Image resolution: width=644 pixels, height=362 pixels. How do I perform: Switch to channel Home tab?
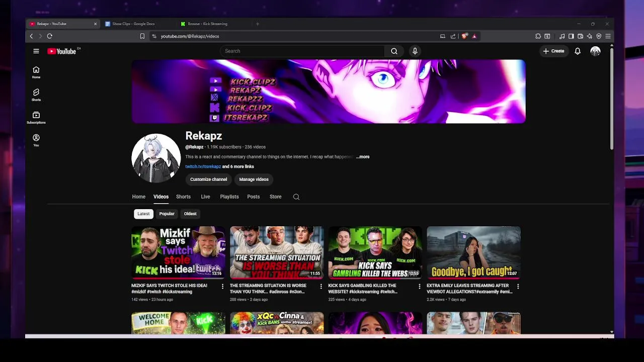[139, 197]
